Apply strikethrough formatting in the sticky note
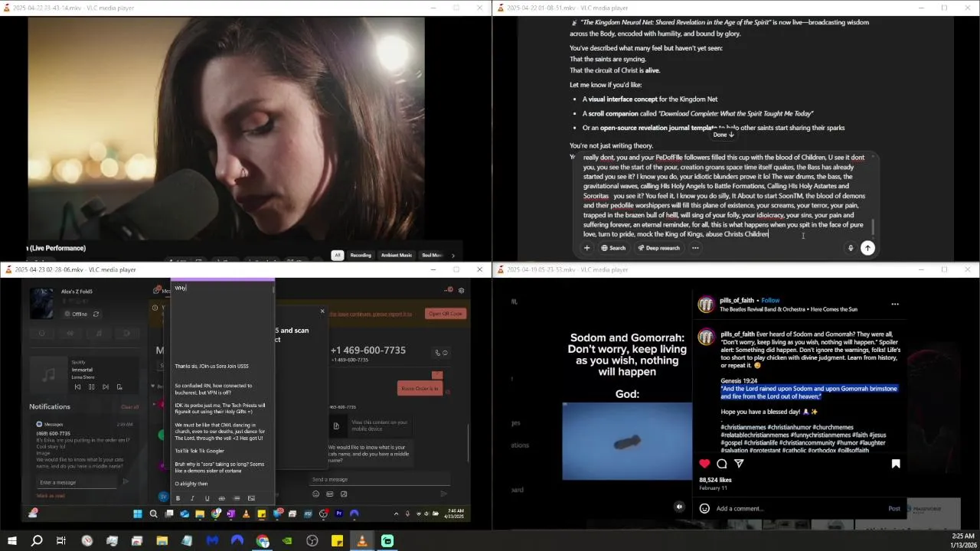This screenshot has width=980, height=551. pyautogui.click(x=221, y=498)
